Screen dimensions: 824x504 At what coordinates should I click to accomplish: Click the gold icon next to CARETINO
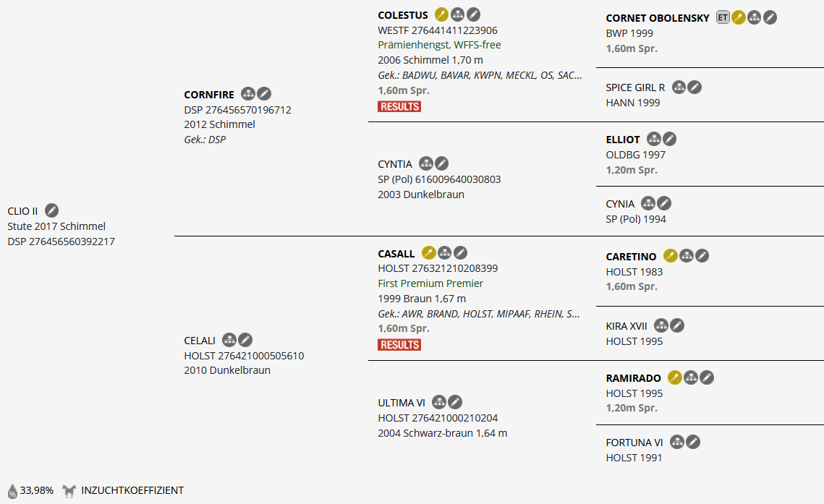pyautogui.click(x=671, y=256)
